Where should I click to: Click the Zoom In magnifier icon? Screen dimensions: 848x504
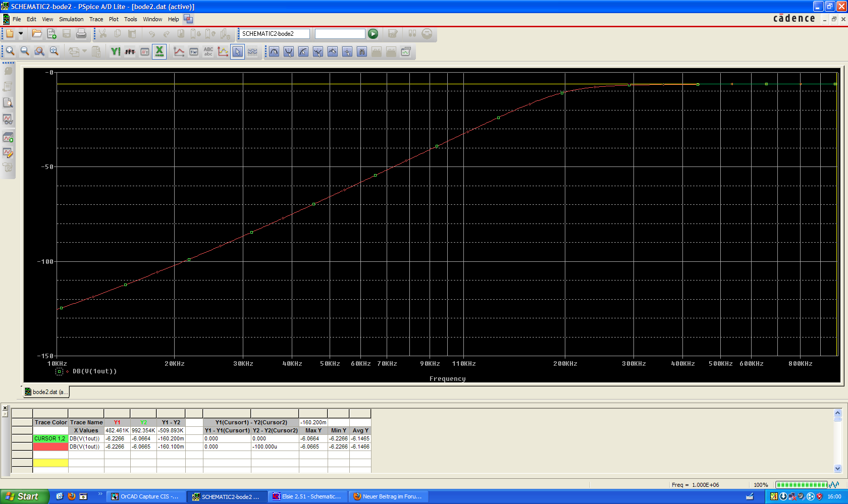tap(10, 51)
